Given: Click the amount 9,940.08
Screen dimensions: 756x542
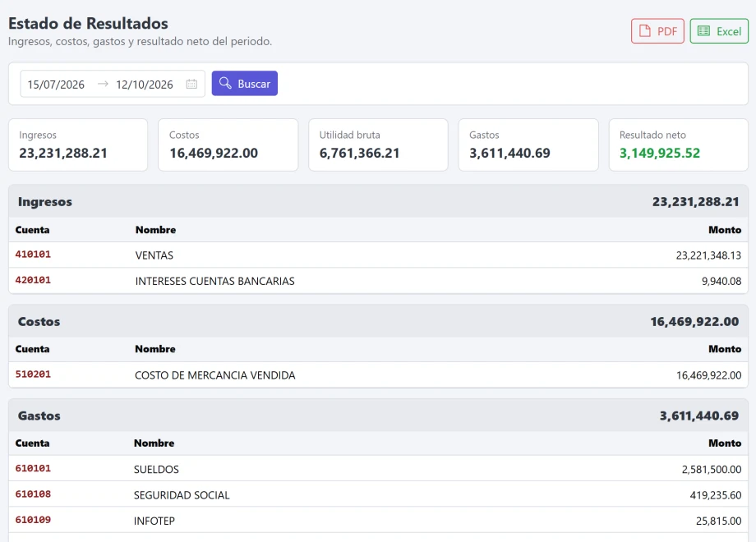Looking at the screenshot, I should (721, 281).
